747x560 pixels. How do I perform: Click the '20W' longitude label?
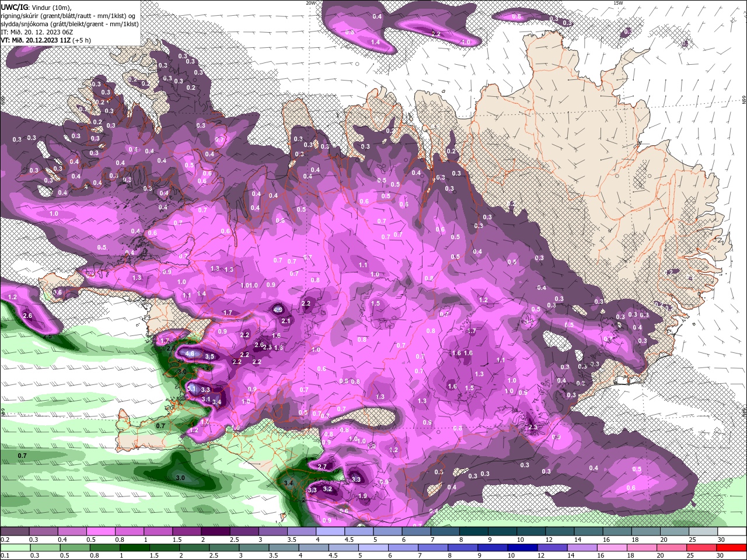311,3
